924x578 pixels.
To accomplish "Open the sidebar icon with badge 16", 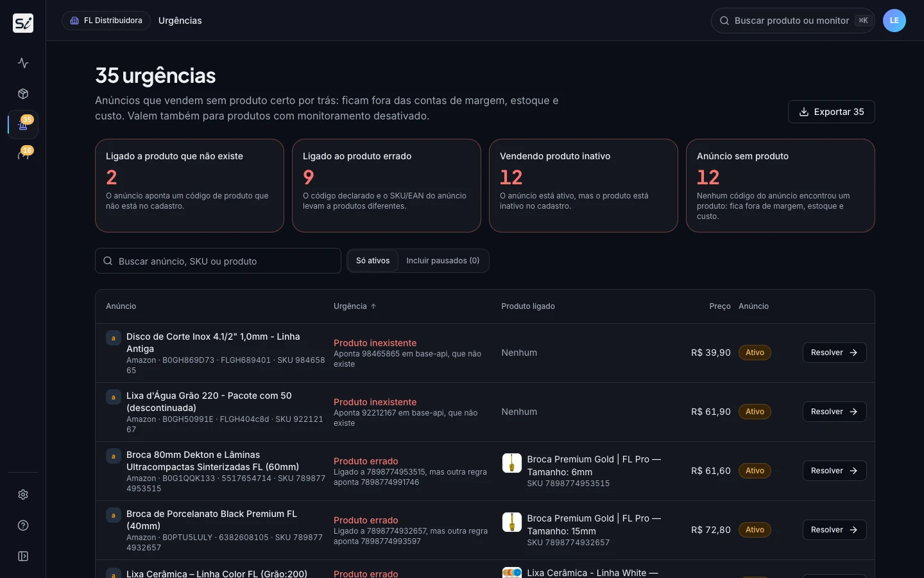I will (x=23, y=155).
